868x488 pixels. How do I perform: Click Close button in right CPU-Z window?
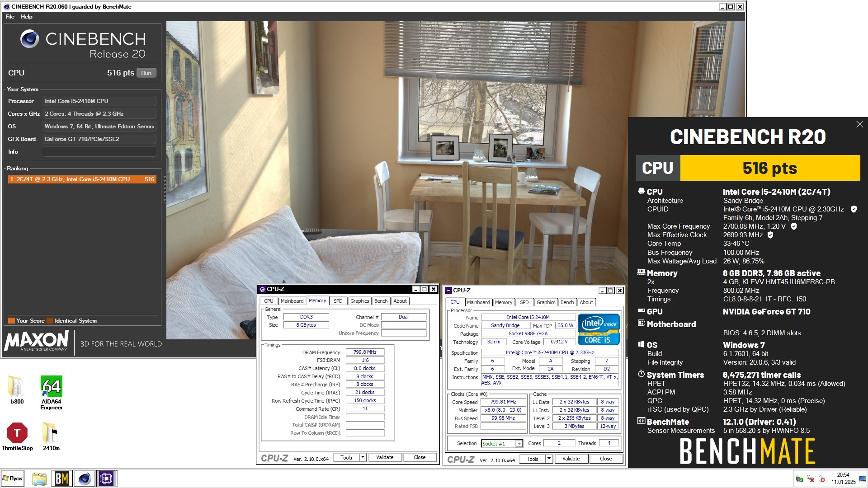[x=606, y=459]
